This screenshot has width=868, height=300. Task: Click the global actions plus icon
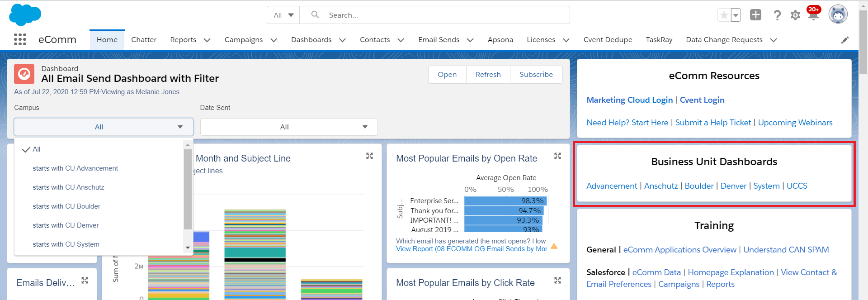tap(755, 15)
